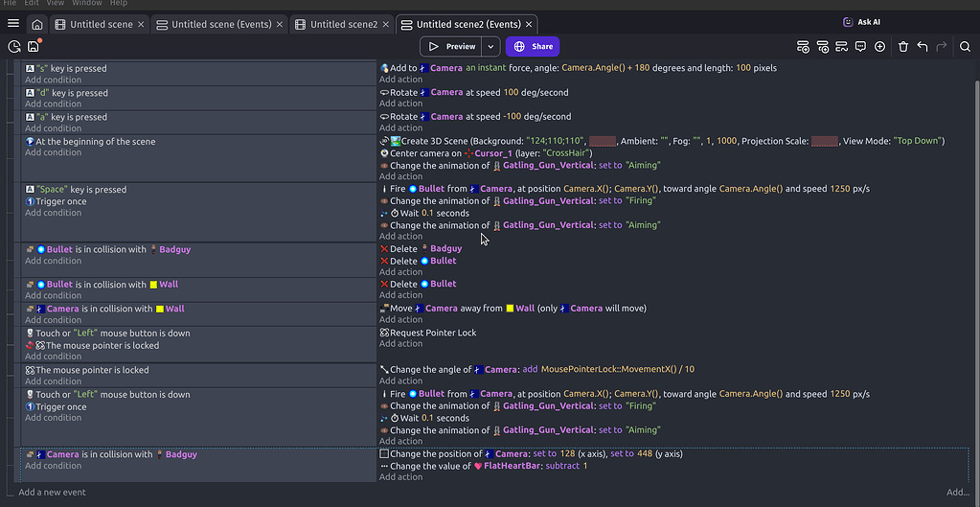Open the Window menu

[x=87, y=3]
